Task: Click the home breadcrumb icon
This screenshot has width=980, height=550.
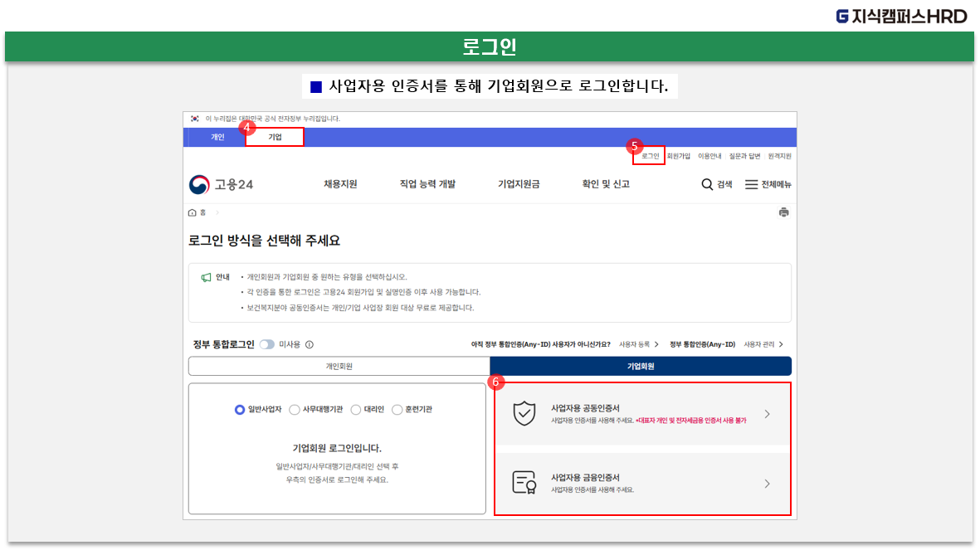Action: point(193,213)
